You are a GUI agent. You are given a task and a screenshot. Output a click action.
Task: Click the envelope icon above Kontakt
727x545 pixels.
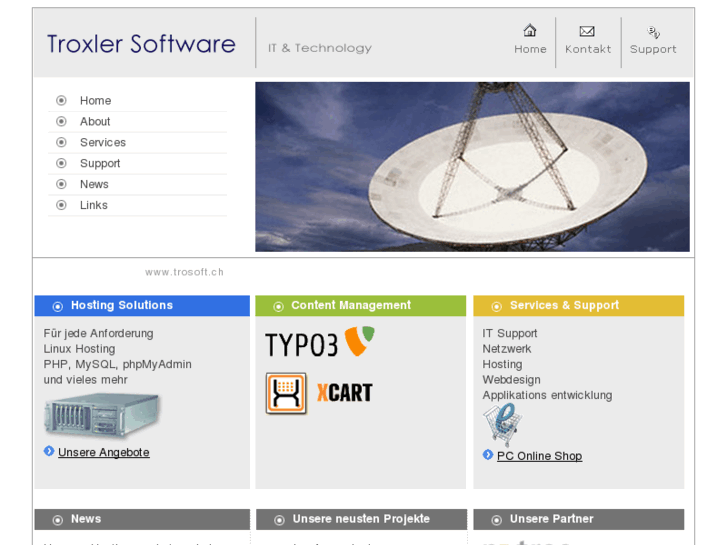pos(587,31)
